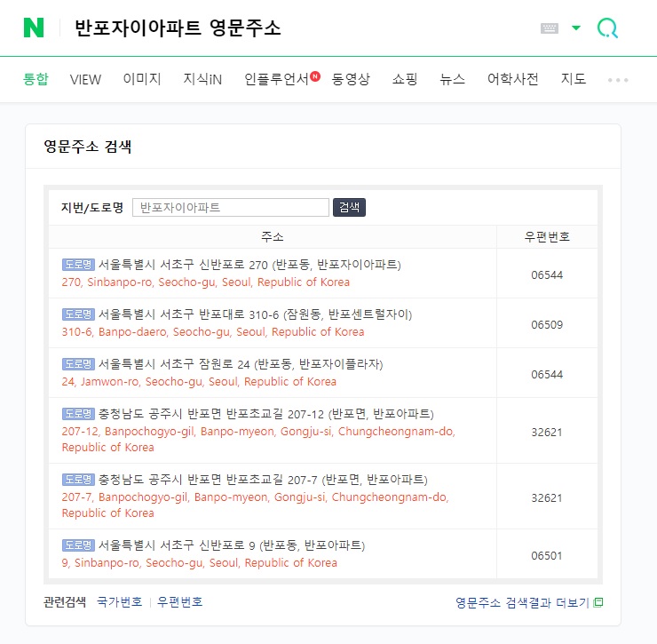This screenshot has width=657, height=644.
Task: Click the 우편번호 column header
Action: (547, 237)
